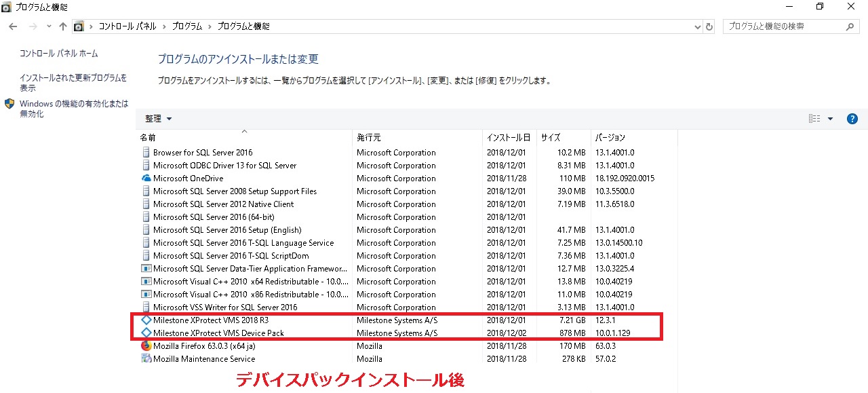This screenshot has width=868, height=393.
Task: Sort by インストール日 column header
Action: [509, 137]
